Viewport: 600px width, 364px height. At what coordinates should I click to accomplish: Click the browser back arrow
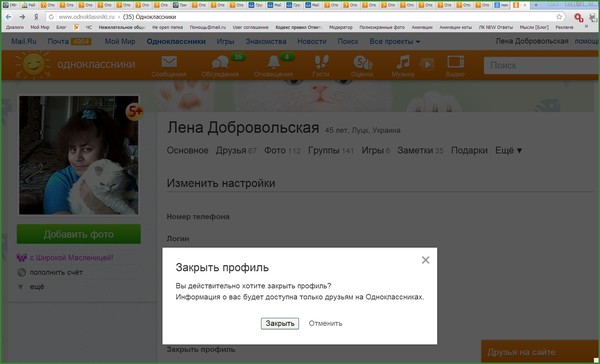[x=8, y=17]
